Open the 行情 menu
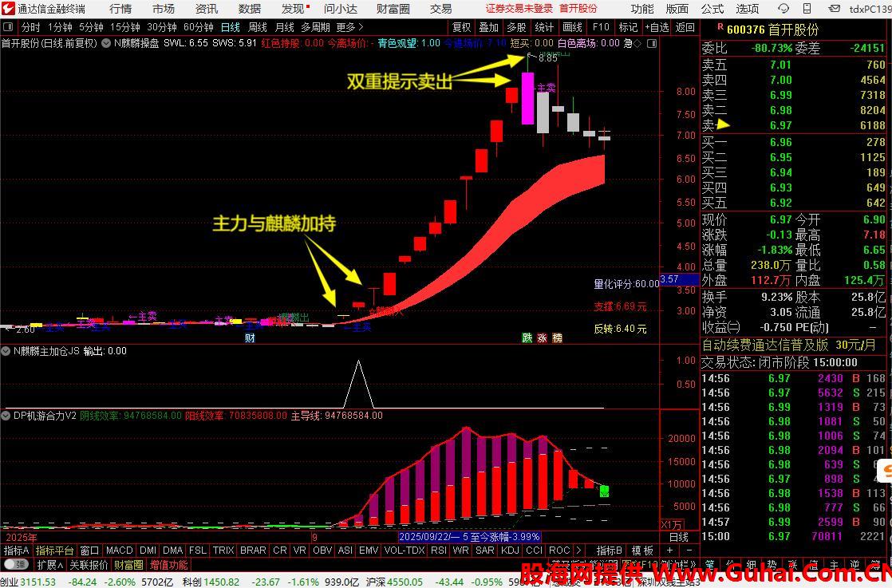Image resolution: width=892 pixels, height=588 pixels. [120, 9]
